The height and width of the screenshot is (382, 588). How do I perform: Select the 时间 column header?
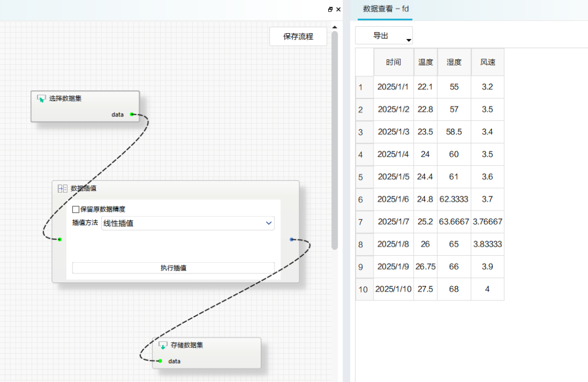[x=393, y=62]
